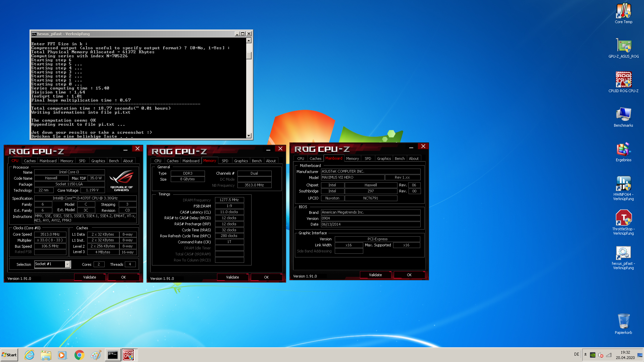Click console scrollbar up arrow
This screenshot has width=644, height=362.
[x=249, y=41]
